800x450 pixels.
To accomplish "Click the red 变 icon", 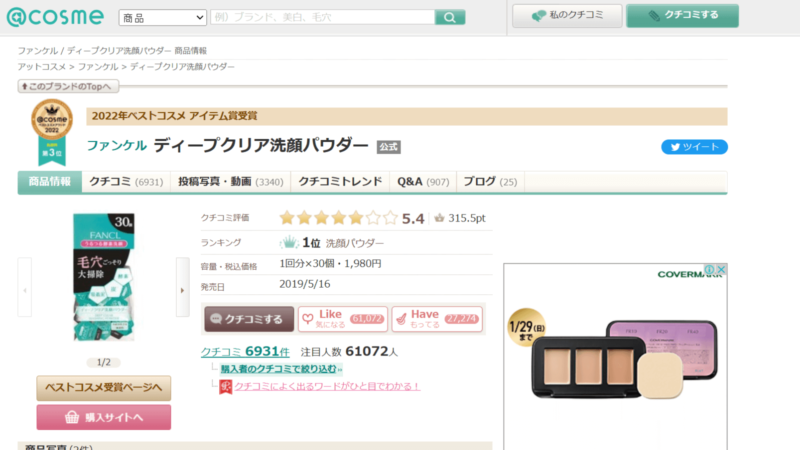I will 226,387.
